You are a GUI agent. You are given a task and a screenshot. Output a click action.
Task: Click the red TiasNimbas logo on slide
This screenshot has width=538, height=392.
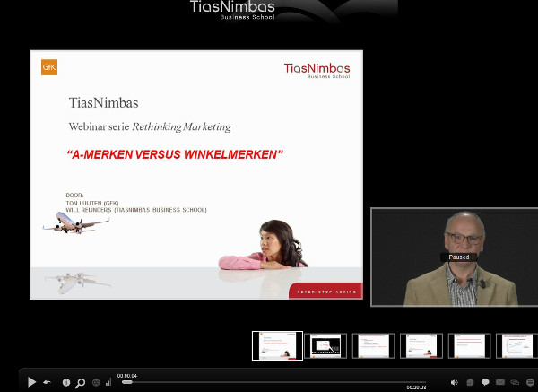tap(317, 71)
